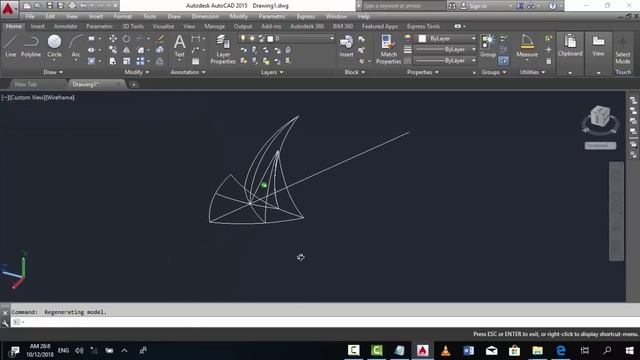Click the command line customize wrench
Image resolution: width=640 pixels, height=360 pixels.
5,323
